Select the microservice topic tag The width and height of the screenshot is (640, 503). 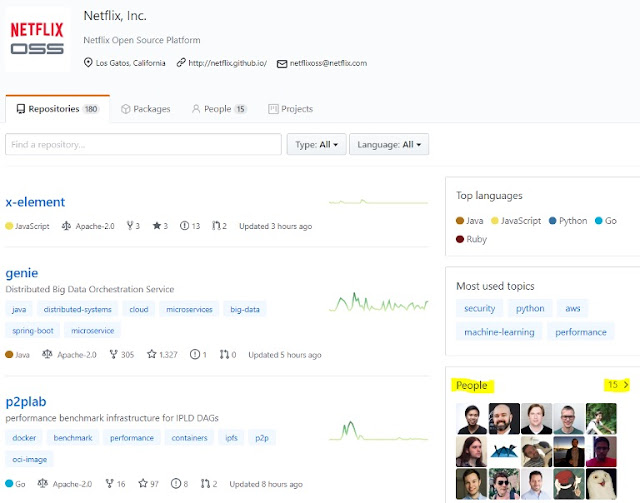[93, 331]
